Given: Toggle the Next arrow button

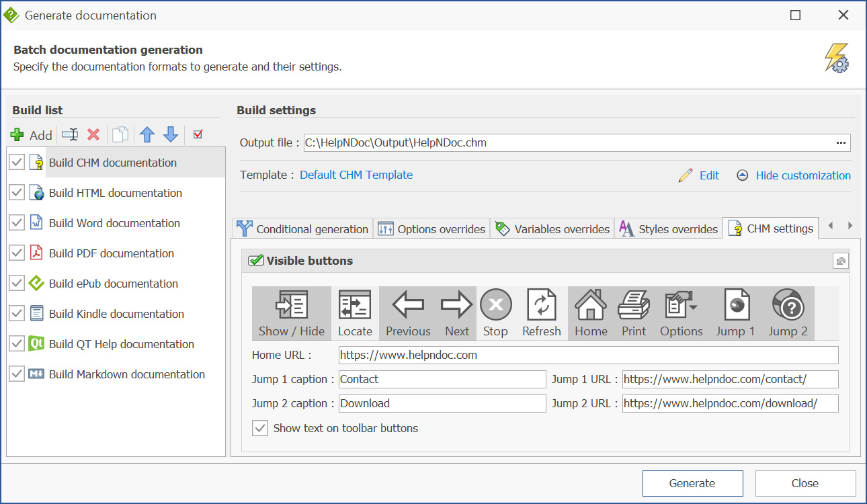Looking at the screenshot, I should click(457, 313).
